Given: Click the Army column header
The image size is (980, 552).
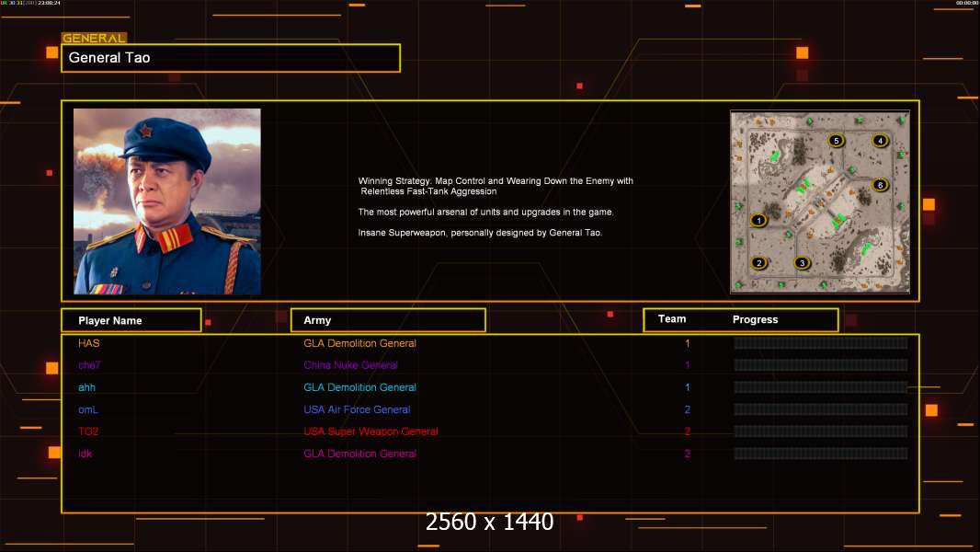Looking at the screenshot, I should [388, 320].
